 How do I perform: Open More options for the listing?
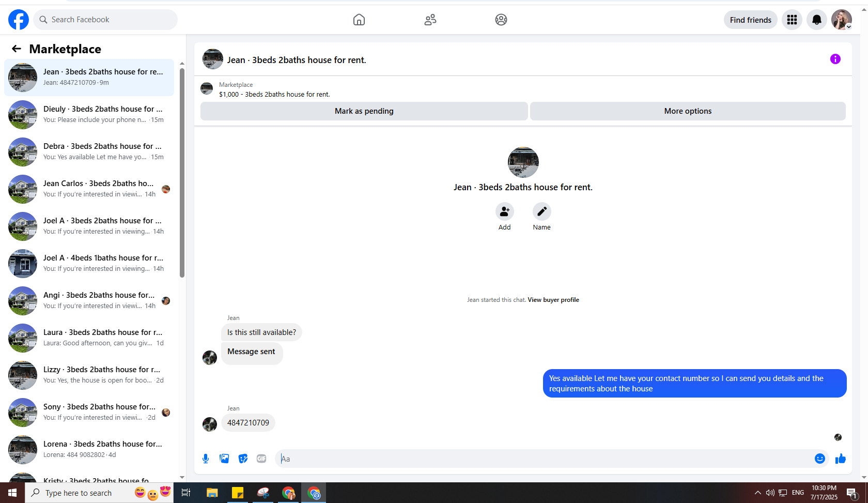(x=688, y=111)
